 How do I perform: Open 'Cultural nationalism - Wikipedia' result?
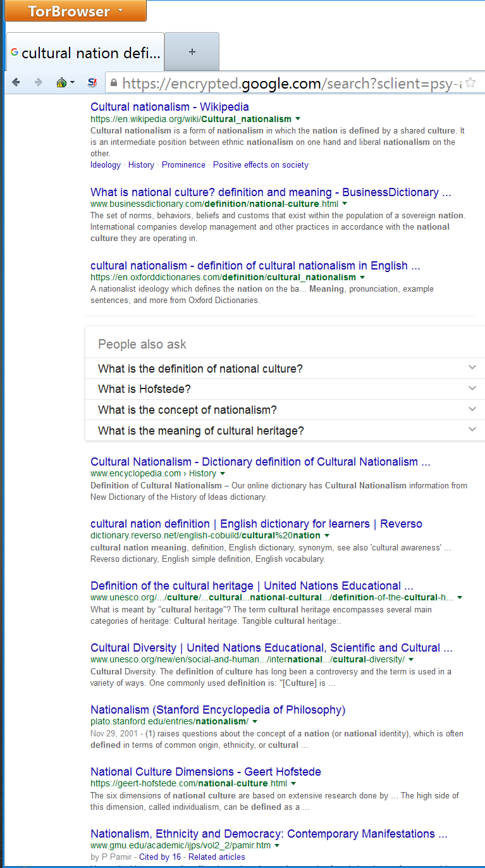click(169, 107)
